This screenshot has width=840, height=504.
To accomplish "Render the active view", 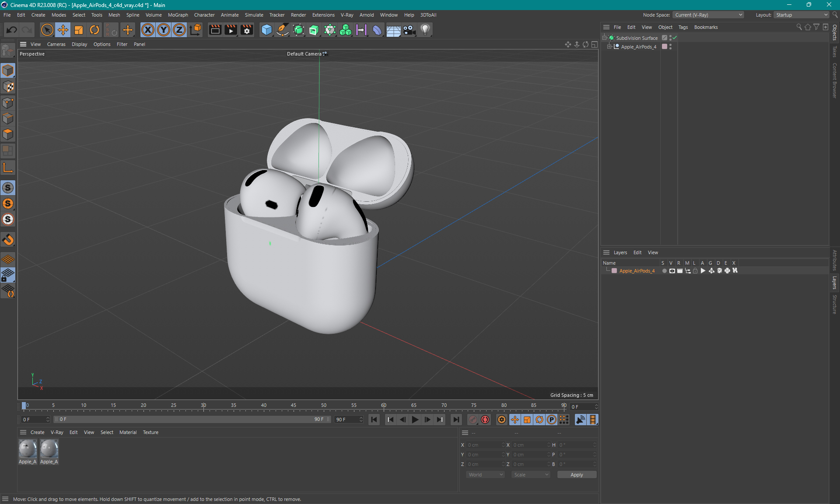I will tap(215, 30).
